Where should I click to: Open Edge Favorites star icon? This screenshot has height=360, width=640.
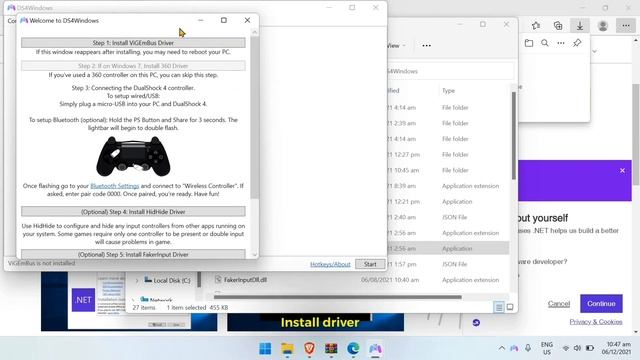[536, 26]
